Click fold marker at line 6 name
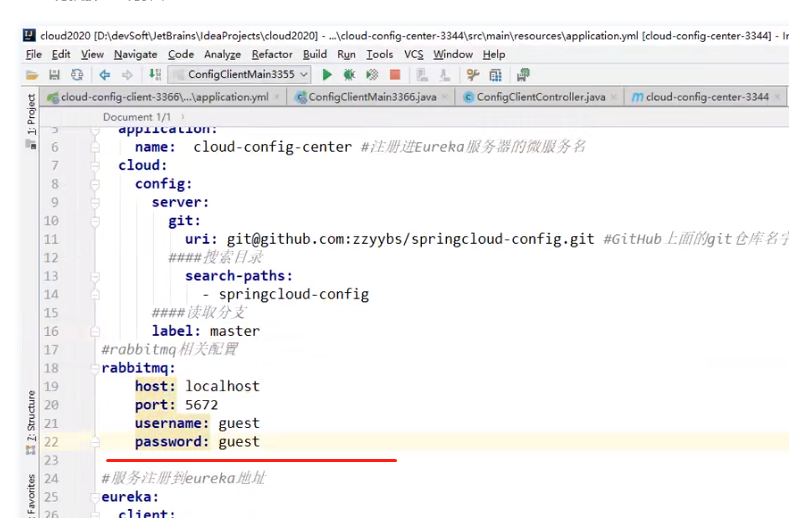 coord(95,147)
